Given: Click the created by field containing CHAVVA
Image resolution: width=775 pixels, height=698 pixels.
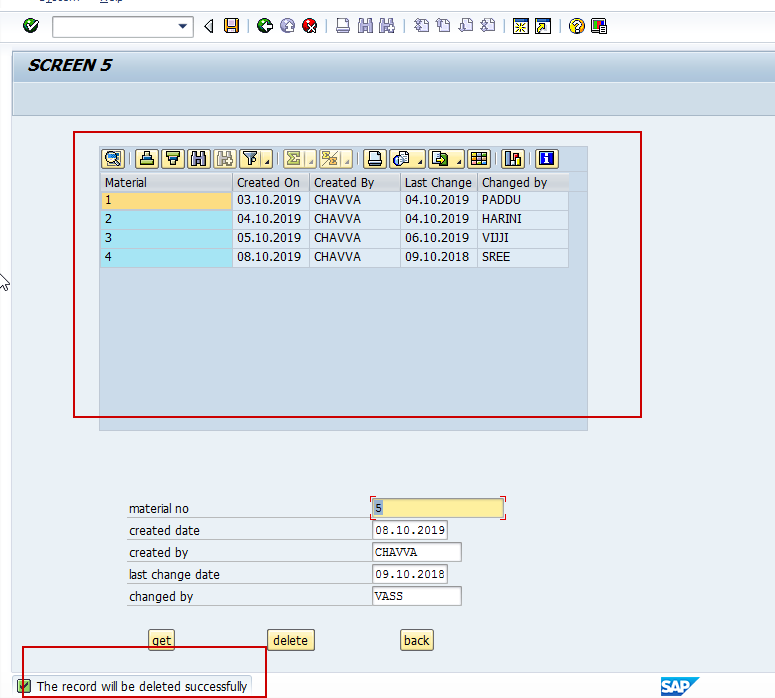Looking at the screenshot, I should click(x=417, y=552).
